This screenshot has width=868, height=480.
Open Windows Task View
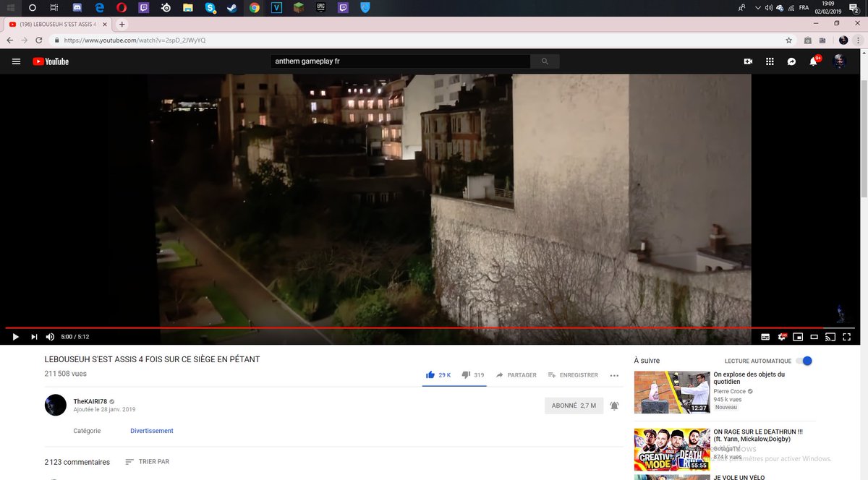(x=55, y=7)
